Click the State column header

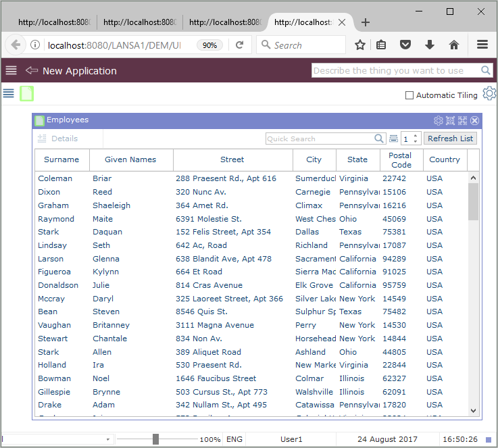(357, 159)
